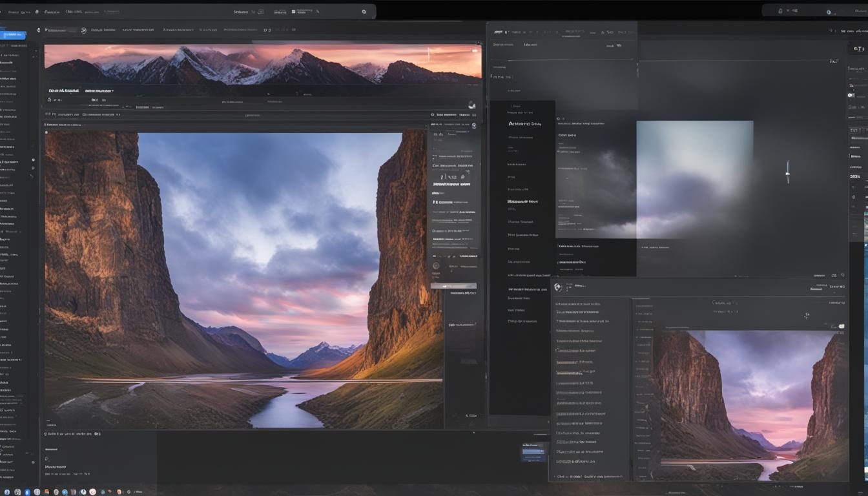Select the first text menu item in the secondary toolbar
Screen dimensions: 868x496
tap(103, 30)
